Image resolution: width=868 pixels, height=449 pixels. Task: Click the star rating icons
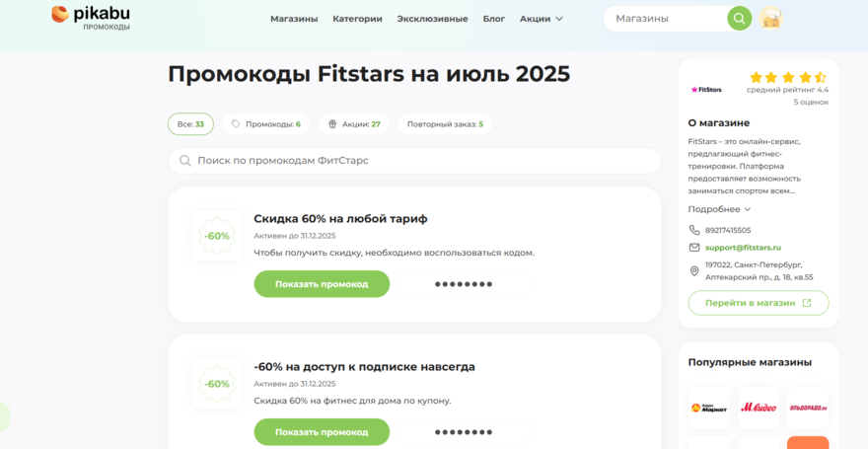[x=788, y=77]
